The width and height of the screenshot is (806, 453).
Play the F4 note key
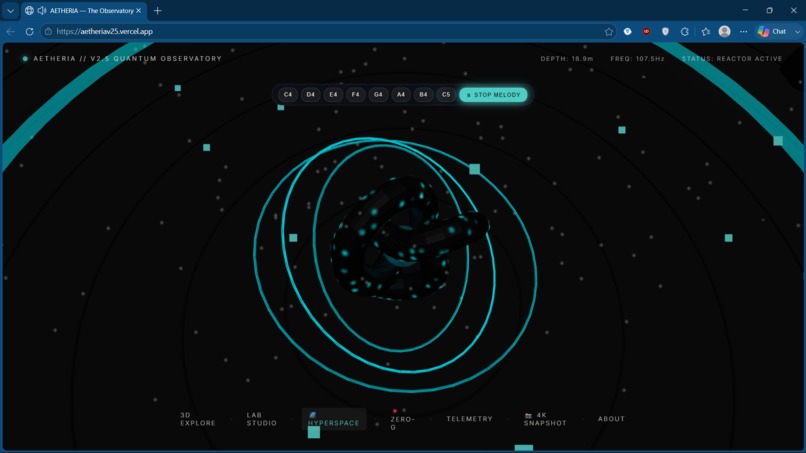(355, 95)
